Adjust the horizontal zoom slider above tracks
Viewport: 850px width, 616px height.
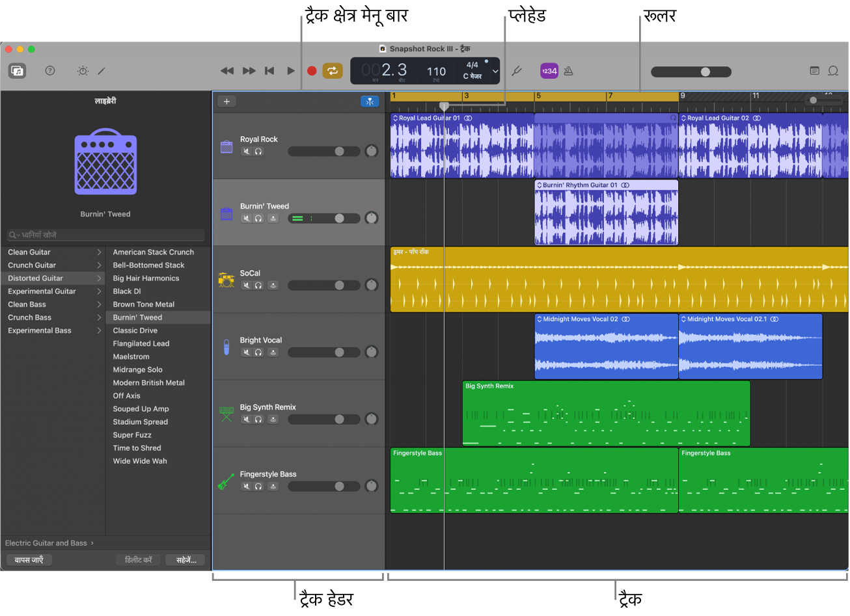(x=823, y=100)
